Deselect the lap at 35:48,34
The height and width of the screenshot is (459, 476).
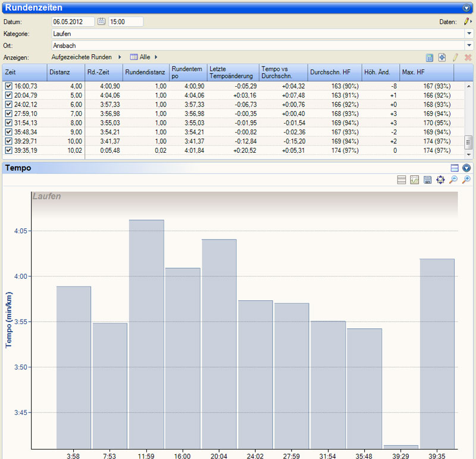coord(8,132)
